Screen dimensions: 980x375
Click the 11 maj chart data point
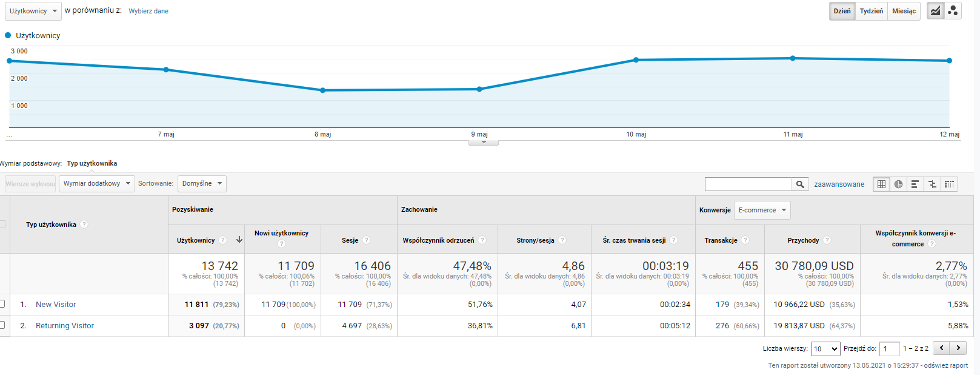pyautogui.click(x=793, y=58)
